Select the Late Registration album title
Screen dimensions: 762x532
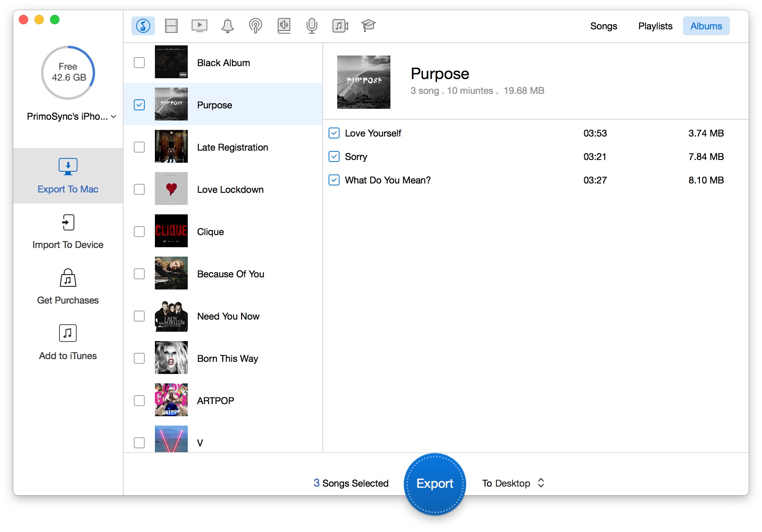click(233, 147)
